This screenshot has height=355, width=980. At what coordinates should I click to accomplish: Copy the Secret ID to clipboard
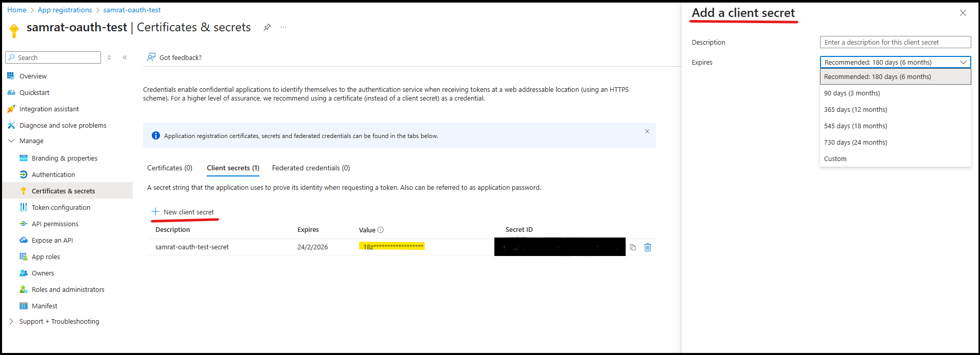point(633,247)
